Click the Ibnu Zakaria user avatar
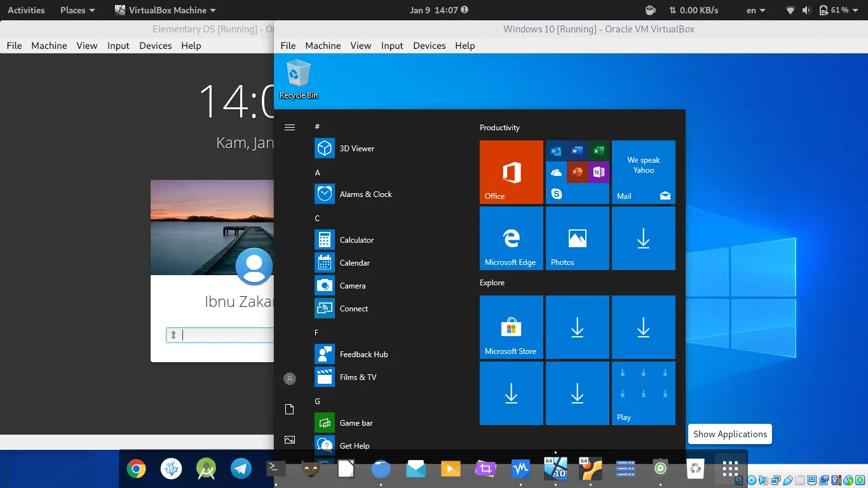The height and width of the screenshot is (488, 868). [x=254, y=266]
